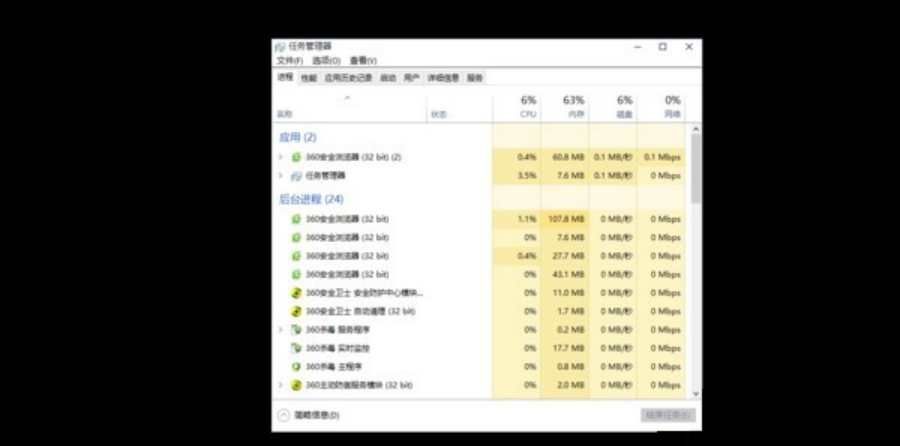Click the scrollbar up arrow
Viewport: 900px width, 446px height.
(696, 129)
